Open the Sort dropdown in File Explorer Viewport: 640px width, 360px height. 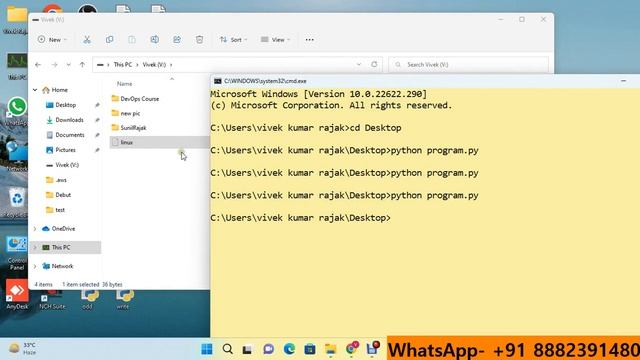(233, 40)
